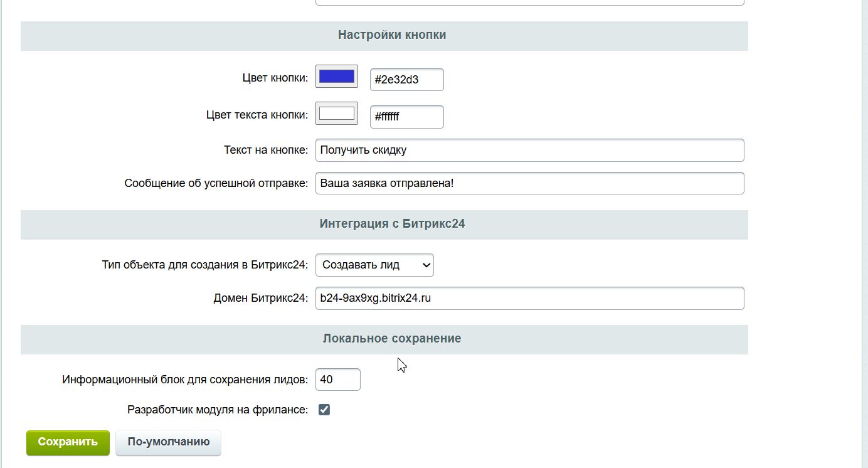This screenshot has width=868, height=468.
Task: Reset settings with 'По-умолчанию' button
Action: 168,442
